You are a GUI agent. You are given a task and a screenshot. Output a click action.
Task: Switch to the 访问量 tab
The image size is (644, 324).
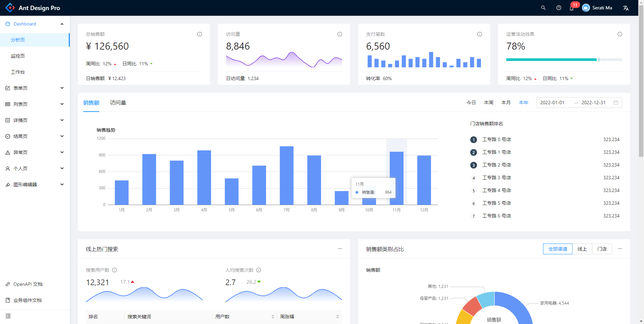tap(118, 103)
